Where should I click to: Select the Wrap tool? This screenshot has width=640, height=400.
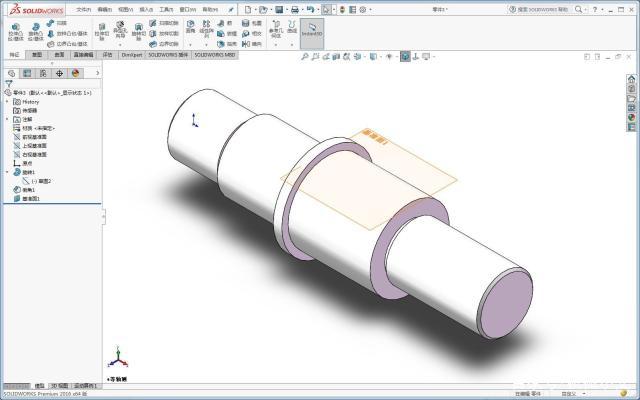click(251, 23)
